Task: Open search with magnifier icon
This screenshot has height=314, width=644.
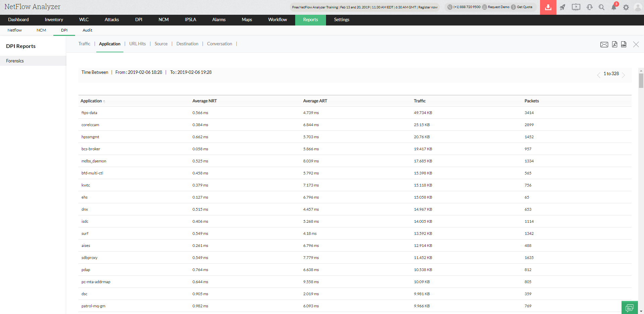Action: (601, 7)
